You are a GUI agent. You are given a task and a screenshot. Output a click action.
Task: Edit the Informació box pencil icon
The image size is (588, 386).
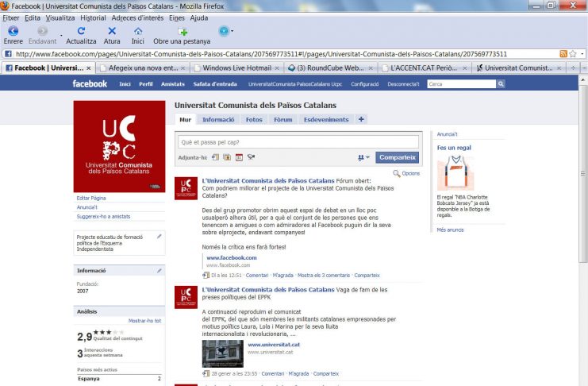click(159, 270)
